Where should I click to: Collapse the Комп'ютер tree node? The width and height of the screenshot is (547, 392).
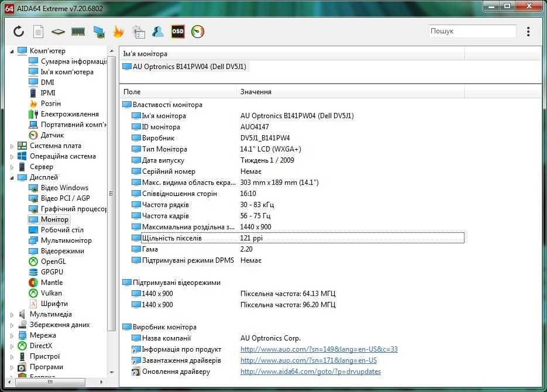12,51
